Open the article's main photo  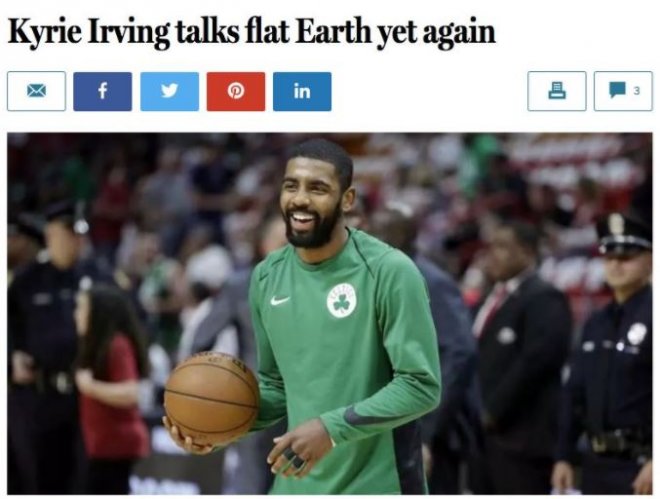[x=330, y=313]
